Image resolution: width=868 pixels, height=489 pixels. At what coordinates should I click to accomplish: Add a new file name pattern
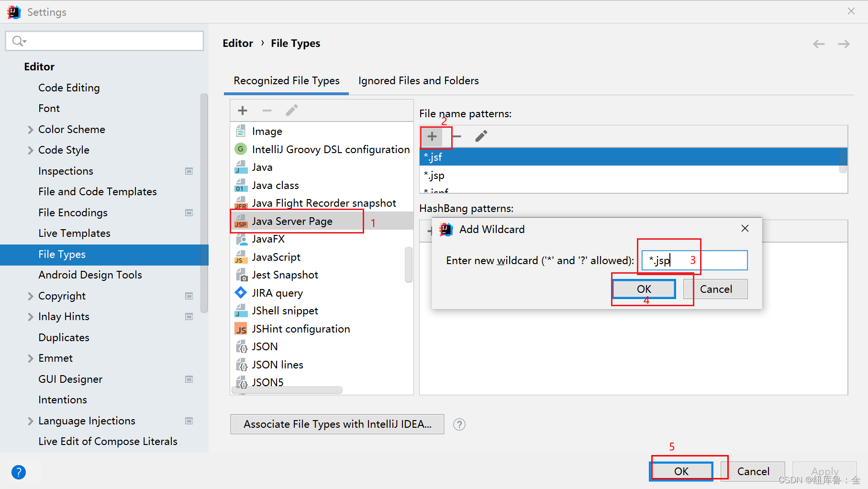(x=432, y=137)
